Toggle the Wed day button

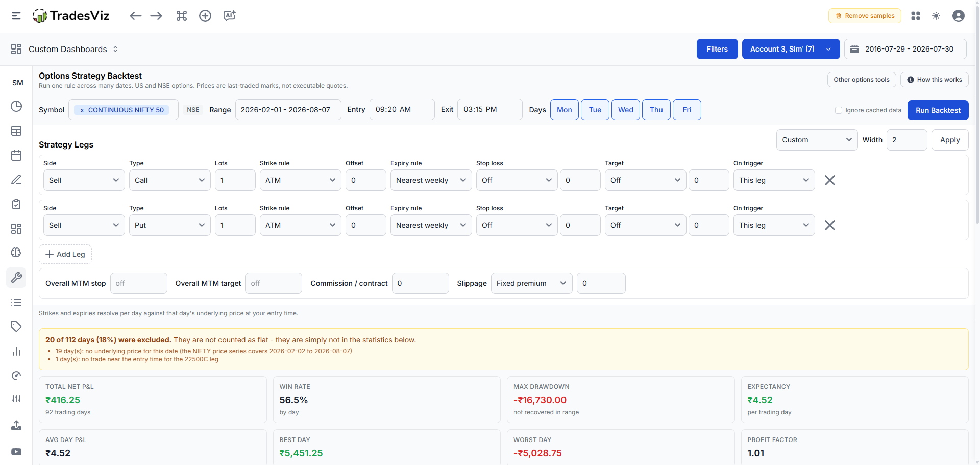pyautogui.click(x=626, y=110)
